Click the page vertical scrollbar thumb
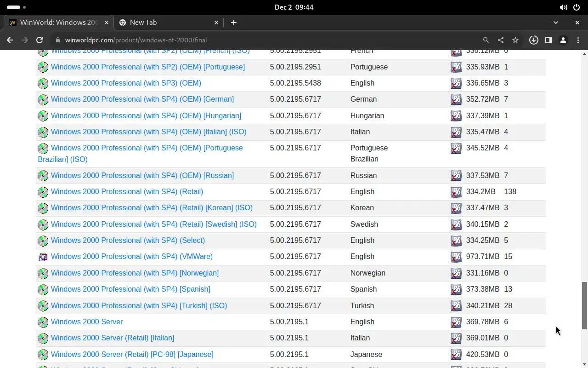This screenshot has width=588, height=368. [584, 305]
